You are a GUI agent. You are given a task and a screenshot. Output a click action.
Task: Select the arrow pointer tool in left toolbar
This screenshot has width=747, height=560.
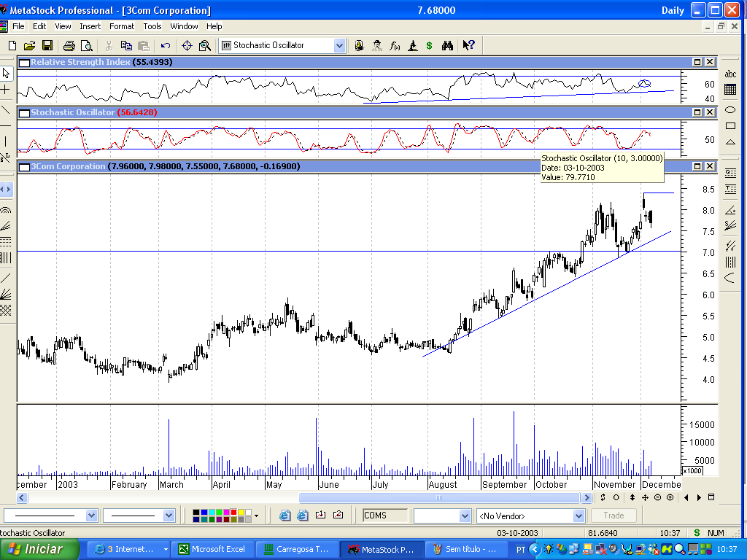click(x=6, y=73)
